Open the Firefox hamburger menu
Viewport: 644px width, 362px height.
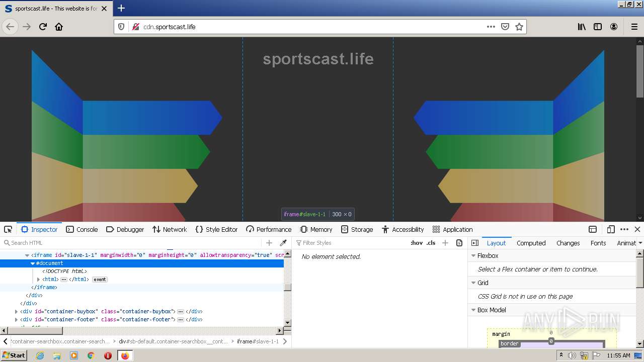[634, 27]
